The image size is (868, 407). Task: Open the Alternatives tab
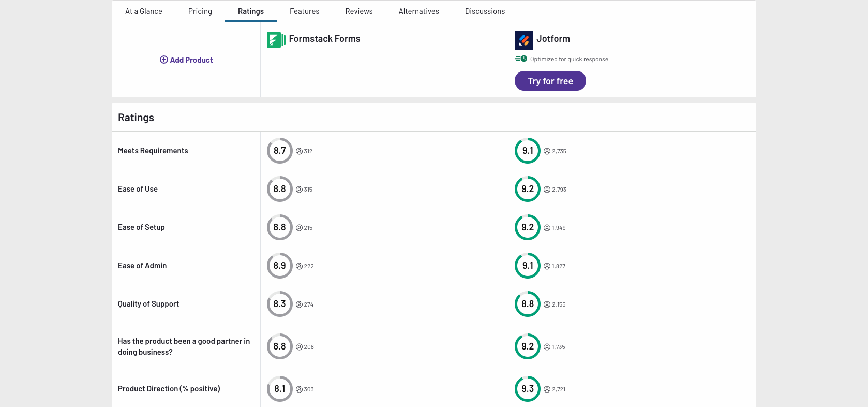tap(418, 11)
